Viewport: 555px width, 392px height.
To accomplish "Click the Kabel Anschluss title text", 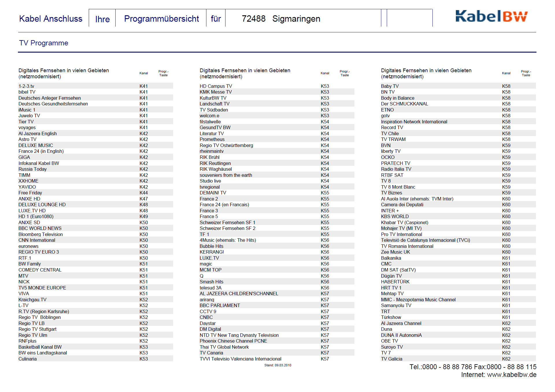I will [51, 19].
